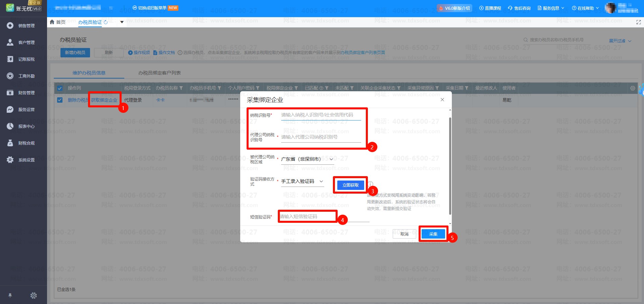The height and width of the screenshot is (304, 644).
Task: Toggle the select-all header checkbox
Action: coord(60,88)
